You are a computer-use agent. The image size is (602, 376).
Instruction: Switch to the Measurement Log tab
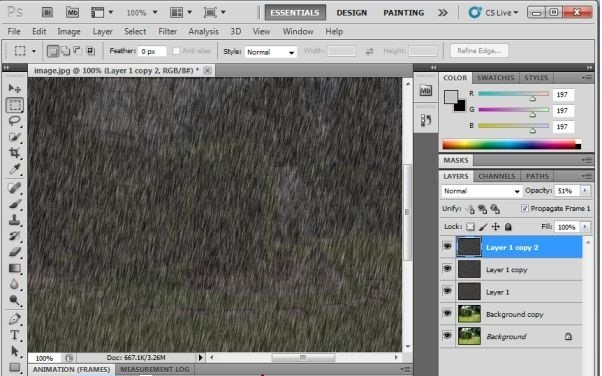(155, 369)
